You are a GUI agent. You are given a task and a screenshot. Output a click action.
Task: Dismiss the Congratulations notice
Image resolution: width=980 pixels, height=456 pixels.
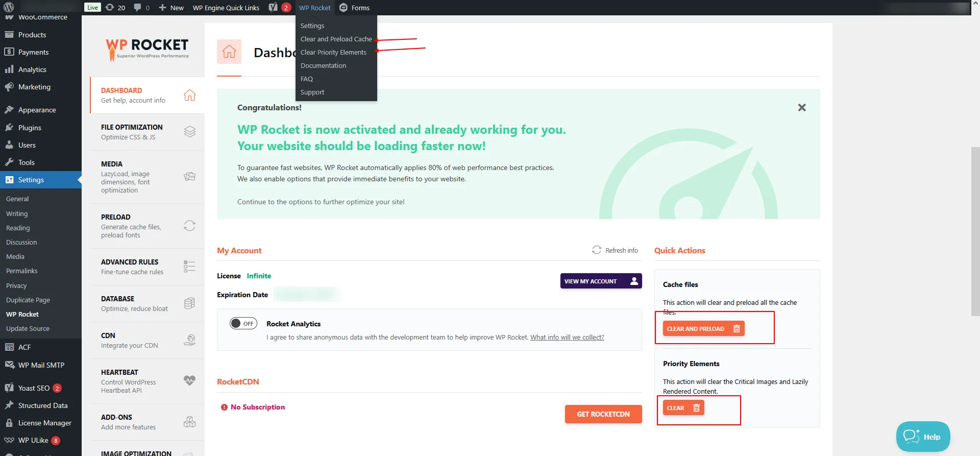(802, 107)
